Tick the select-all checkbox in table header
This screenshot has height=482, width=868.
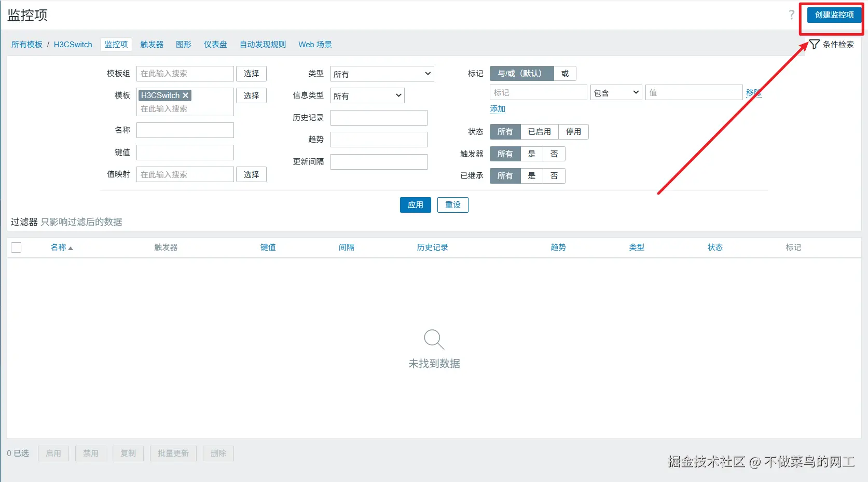[x=16, y=247]
